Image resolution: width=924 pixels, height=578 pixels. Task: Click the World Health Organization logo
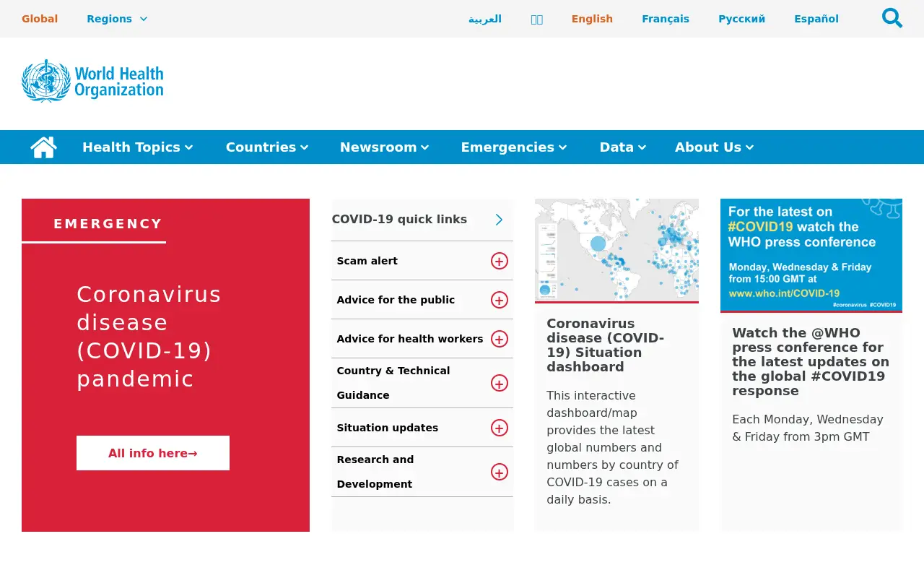[x=92, y=81]
